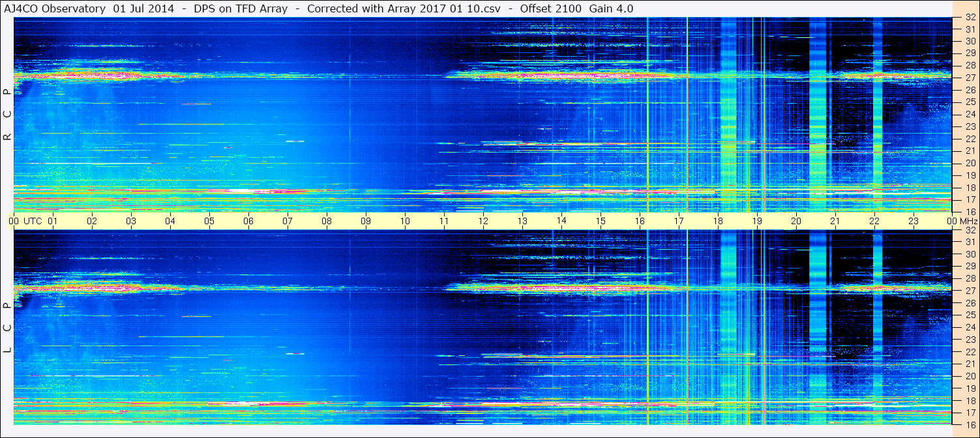Click the 18 hour time axis marker
Viewport: 980px width, 438px height.
coord(718,221)
